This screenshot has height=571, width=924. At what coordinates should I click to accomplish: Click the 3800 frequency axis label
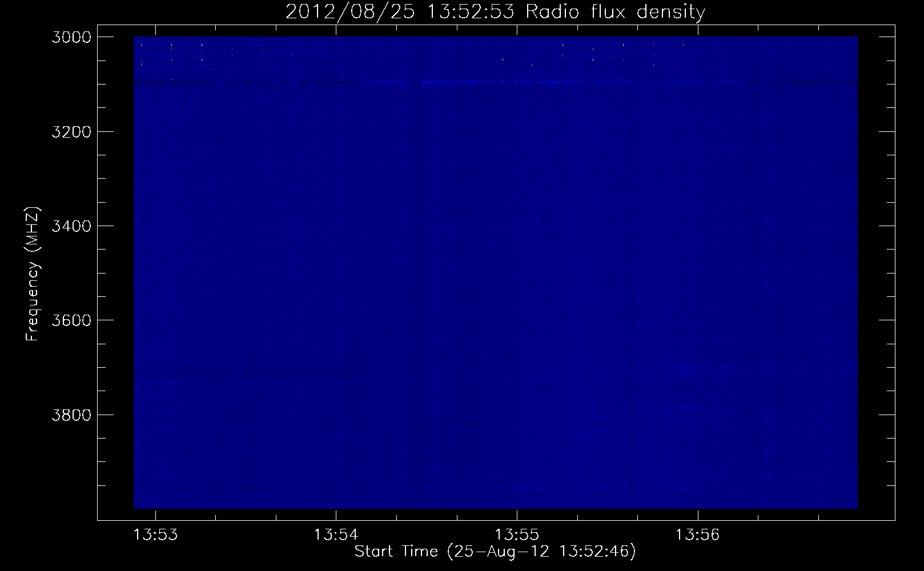(71, 415)
